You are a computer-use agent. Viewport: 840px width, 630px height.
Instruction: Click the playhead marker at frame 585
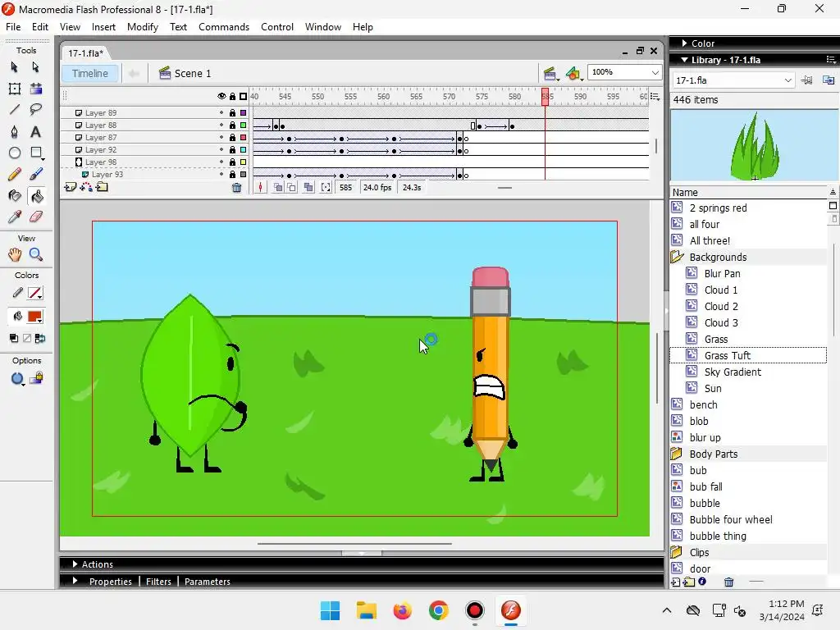[x=545, y=97]
